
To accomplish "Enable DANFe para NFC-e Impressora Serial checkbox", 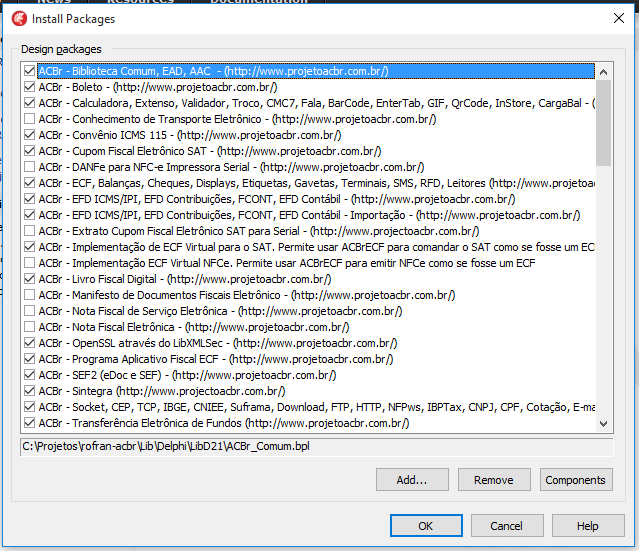I will tap(29, 167).
